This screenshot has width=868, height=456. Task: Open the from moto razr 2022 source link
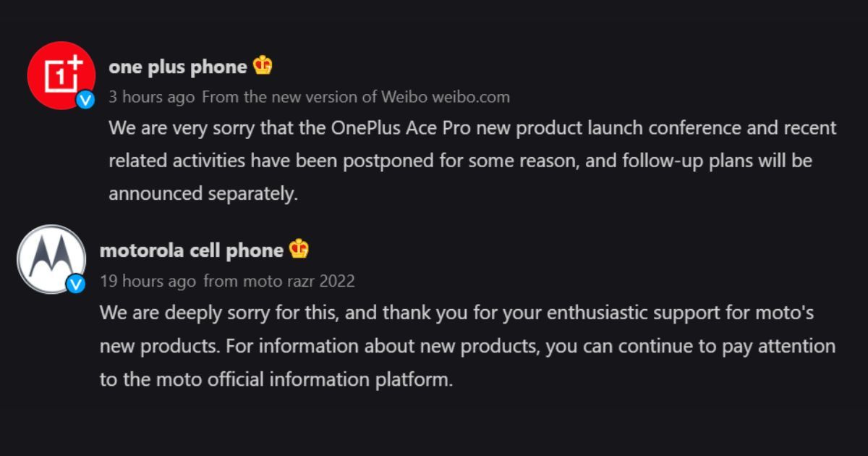point(279,281)
